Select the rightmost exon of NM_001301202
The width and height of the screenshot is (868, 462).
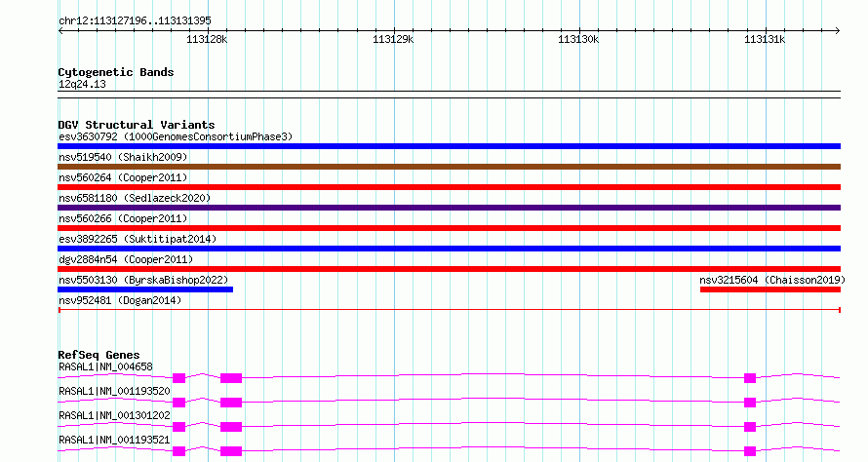click(x=750, y=427)
